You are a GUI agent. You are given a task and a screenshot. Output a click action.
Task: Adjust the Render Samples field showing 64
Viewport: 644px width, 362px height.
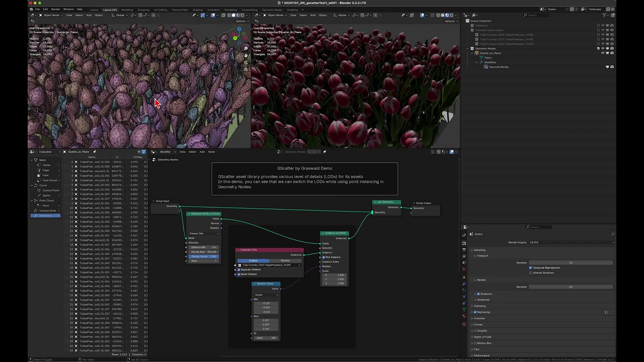pyautogui.click(x=571, y=287)
